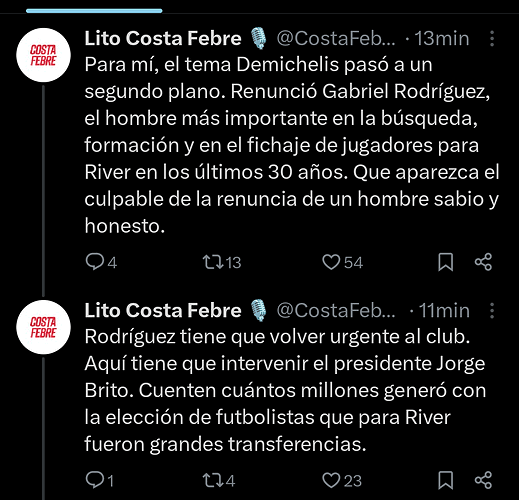Open more options on the 13min tweet
The height and width of the screenshot is (500, 519).
[492, 38]
